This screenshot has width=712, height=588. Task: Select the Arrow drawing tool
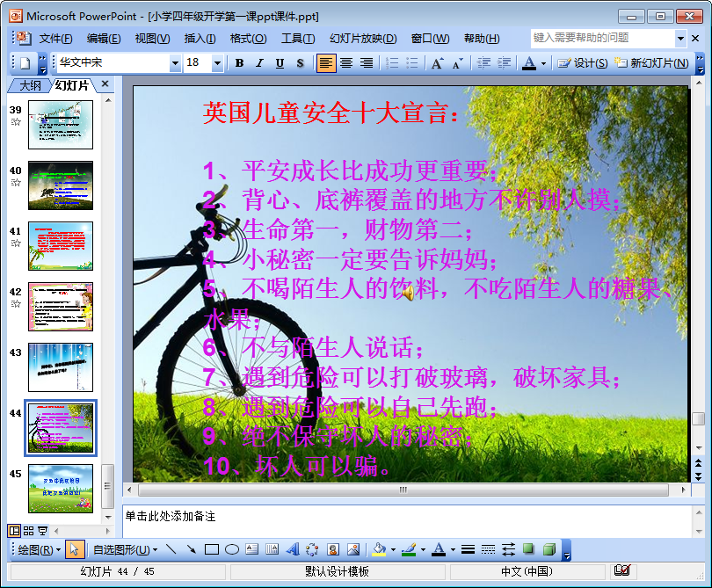click(x=191, y=550)
